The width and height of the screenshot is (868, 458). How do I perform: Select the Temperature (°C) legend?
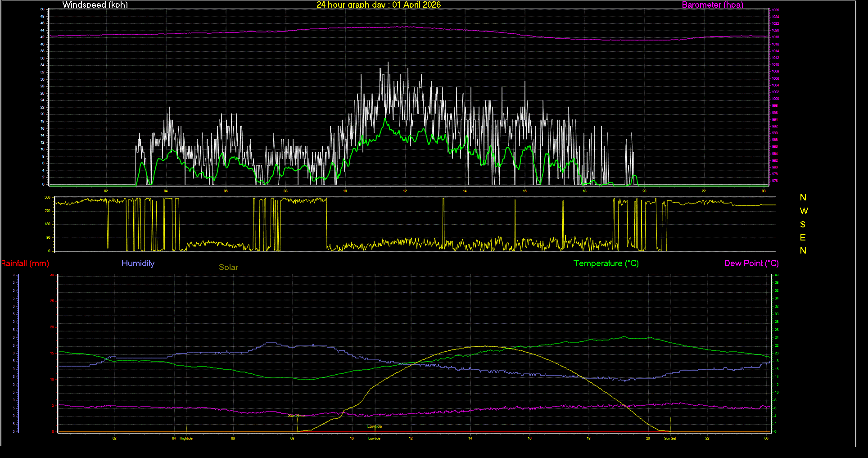(x=606, y=263)
